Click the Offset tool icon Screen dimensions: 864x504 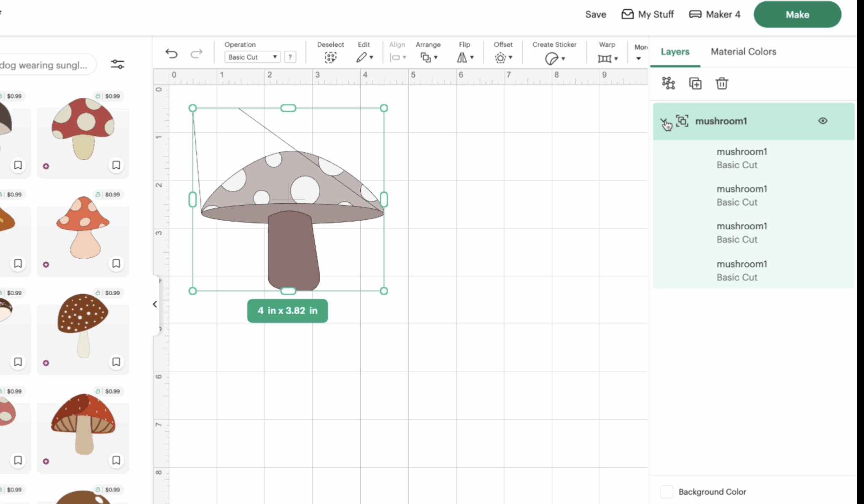tap(501, 58)
